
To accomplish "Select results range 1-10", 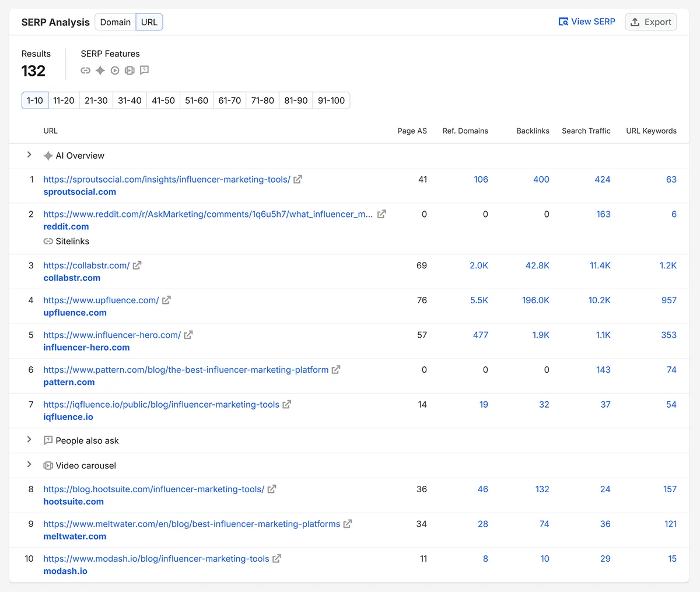I will (x=35, y=100).
